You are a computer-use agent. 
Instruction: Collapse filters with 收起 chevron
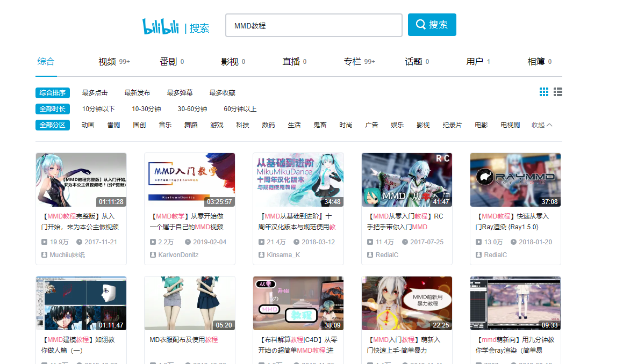542,125
